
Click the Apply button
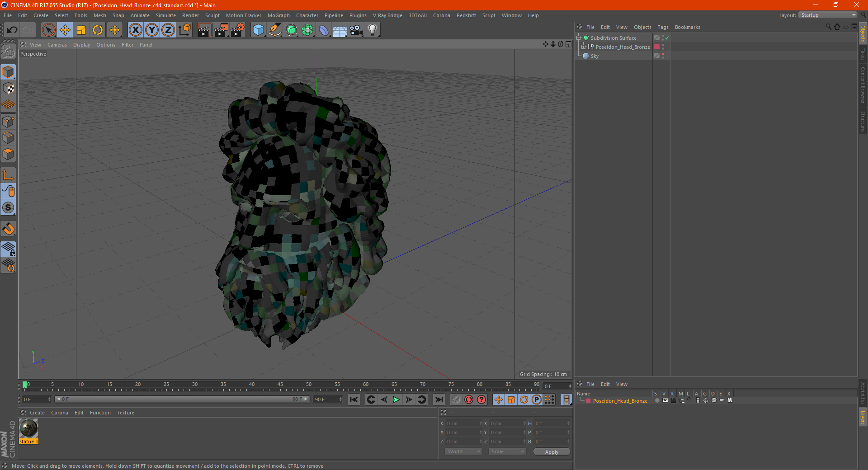552,452
